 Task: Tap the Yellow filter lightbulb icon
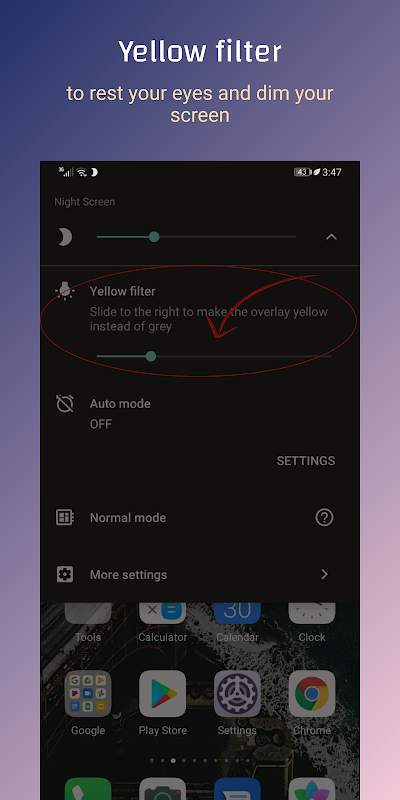65,291
